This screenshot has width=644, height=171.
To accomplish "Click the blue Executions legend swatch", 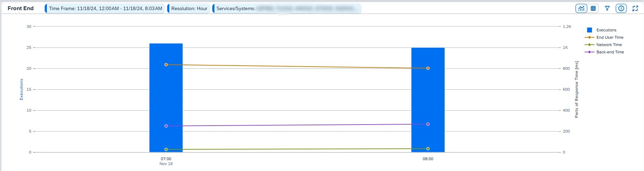I will [589, 30].
